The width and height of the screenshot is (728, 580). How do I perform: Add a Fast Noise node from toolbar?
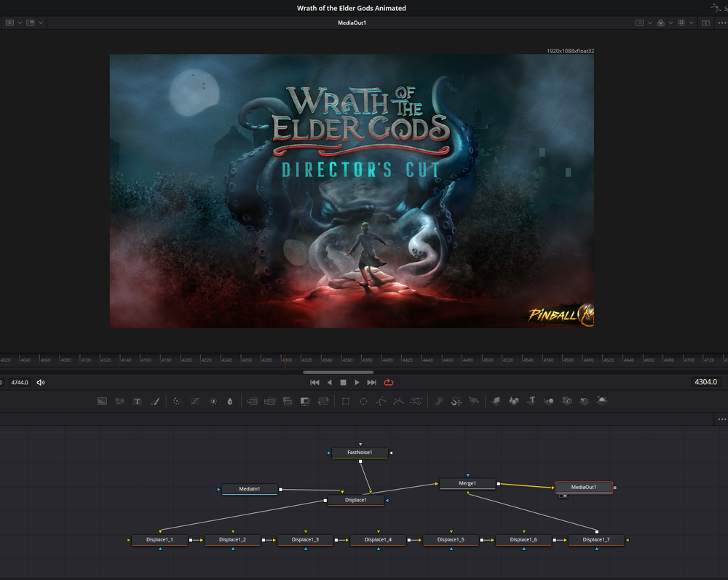click(120, 402)
